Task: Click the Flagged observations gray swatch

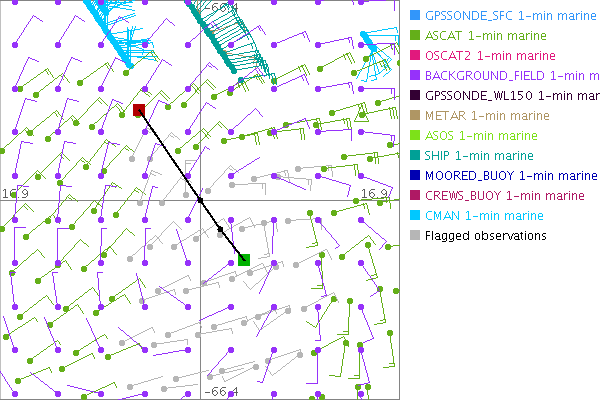Action: point(414,236)
